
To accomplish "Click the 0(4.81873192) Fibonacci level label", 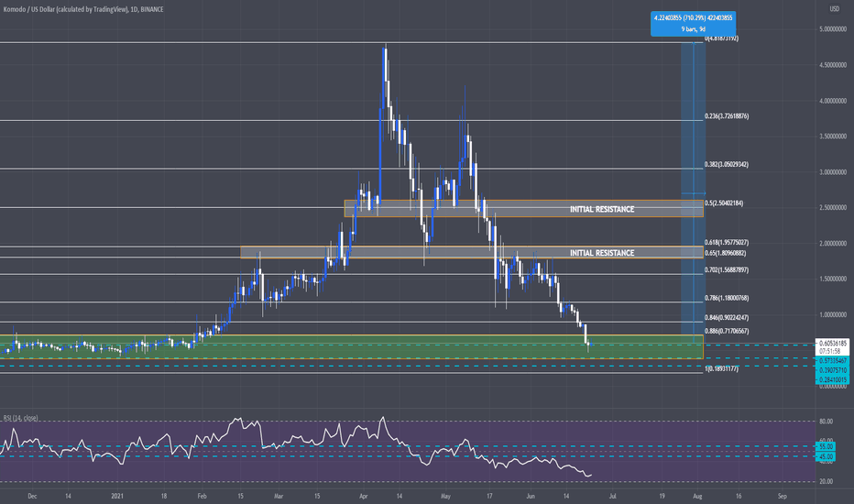I will 722,38.
